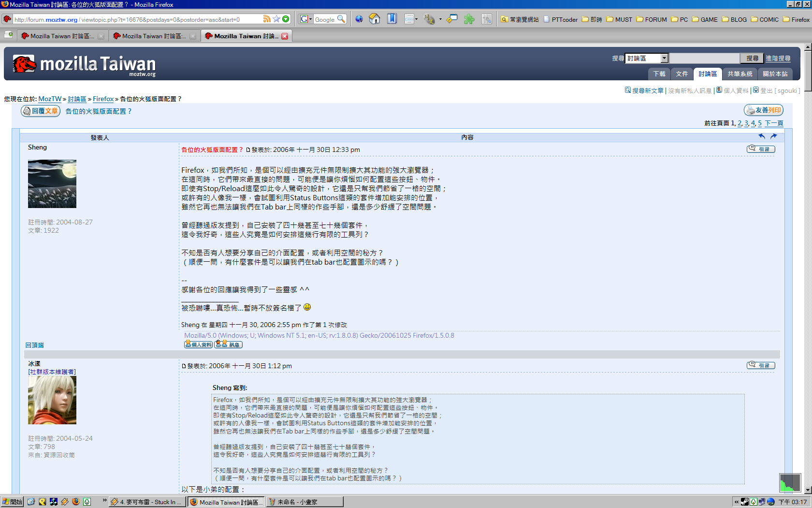Click the site identity icon in address bar
812x508 pixels.
7,19
